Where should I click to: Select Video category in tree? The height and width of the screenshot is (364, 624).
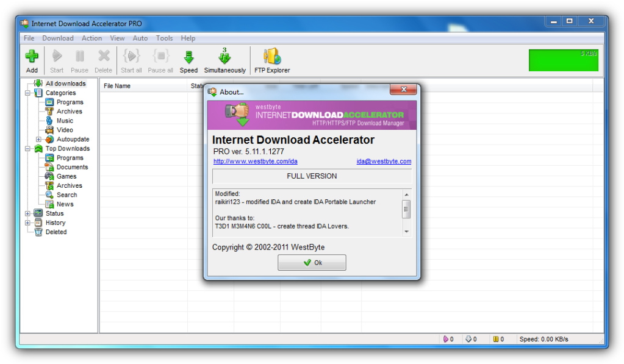click(65, 130)
